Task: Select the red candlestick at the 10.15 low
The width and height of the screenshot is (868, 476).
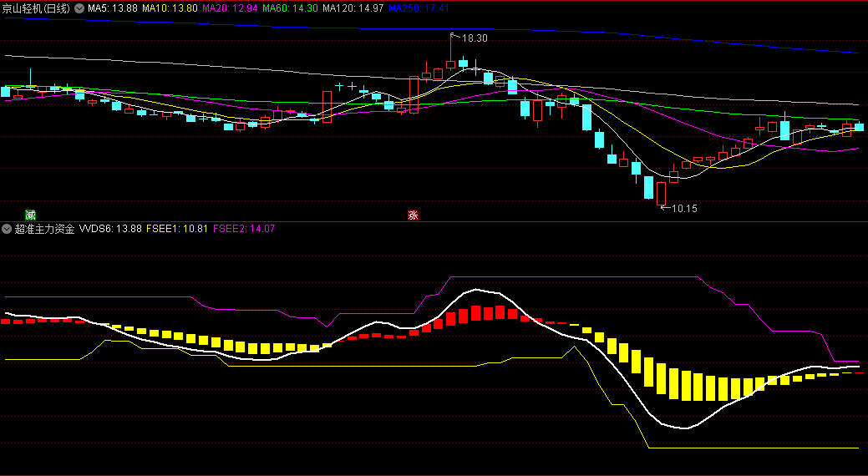Action: (x=661, y=194)
